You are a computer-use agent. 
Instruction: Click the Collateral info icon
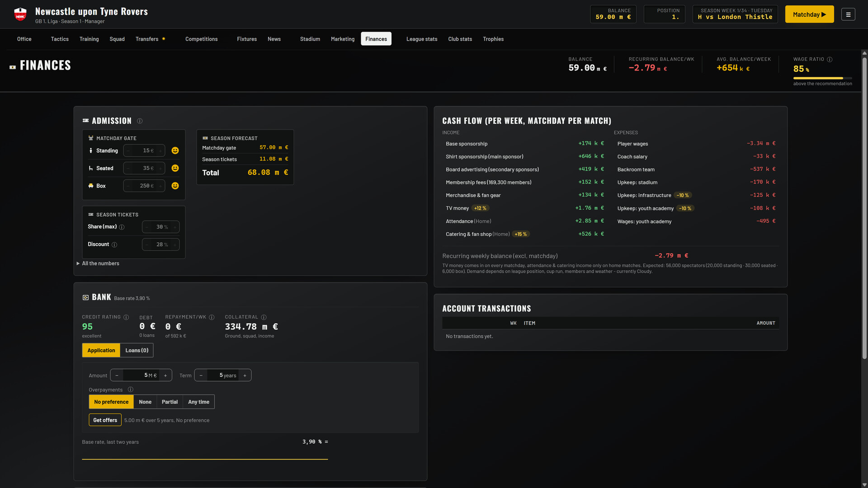coord(264,317)
